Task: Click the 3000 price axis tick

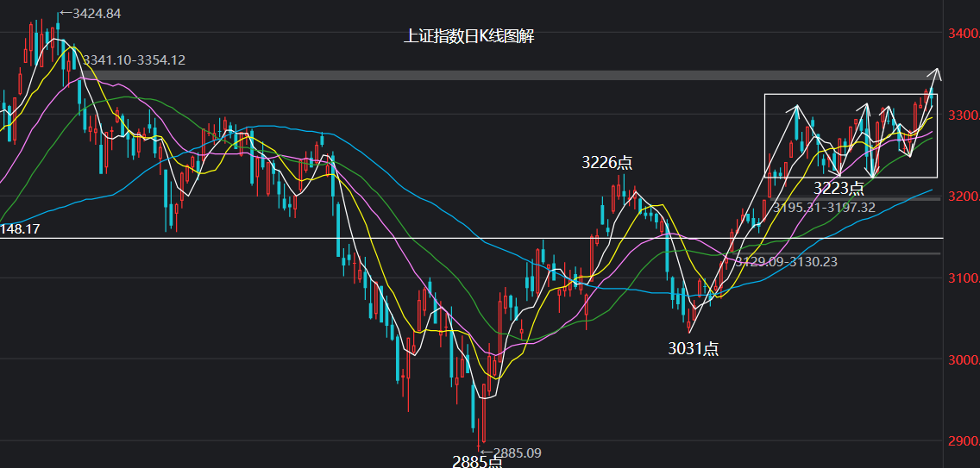Action: coord(963,359)
